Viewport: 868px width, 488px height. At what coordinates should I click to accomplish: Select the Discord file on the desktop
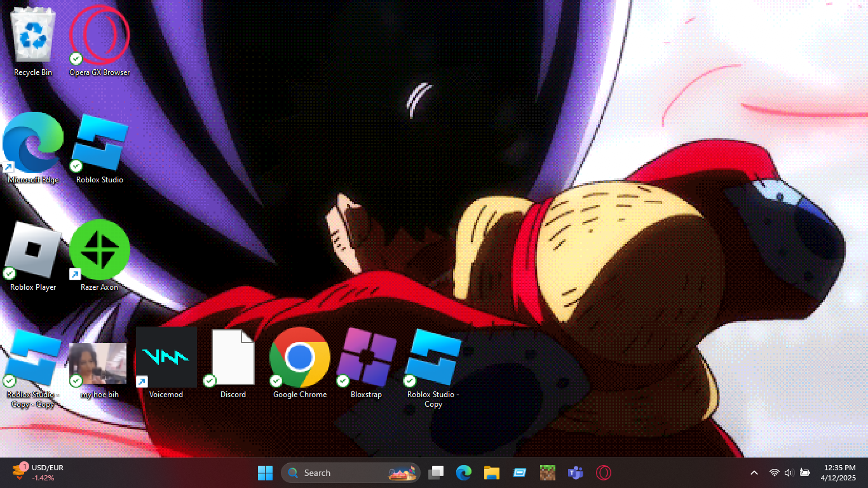tap(233, 363)
